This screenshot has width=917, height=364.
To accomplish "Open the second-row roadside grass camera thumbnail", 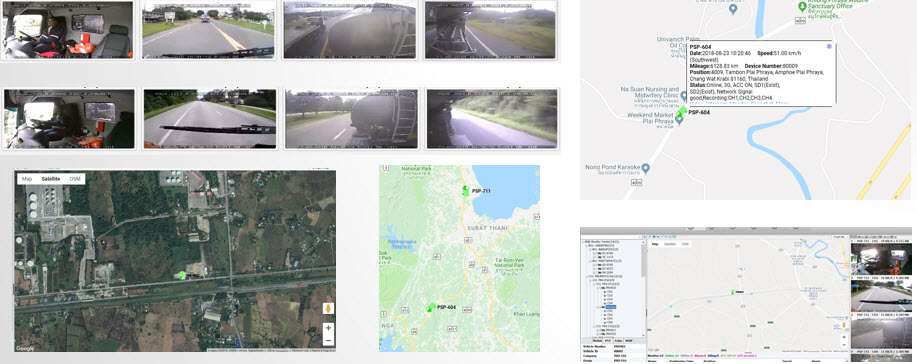I will 492,118.
